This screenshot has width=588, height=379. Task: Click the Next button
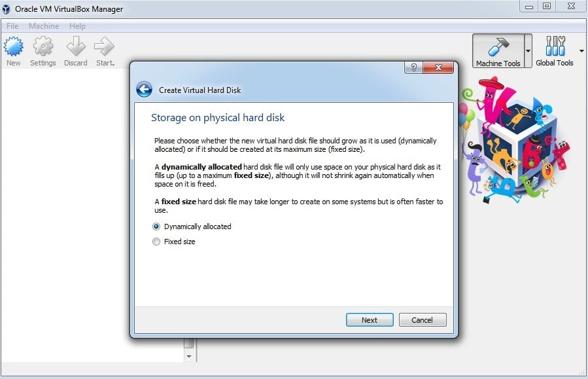point(370,320)
